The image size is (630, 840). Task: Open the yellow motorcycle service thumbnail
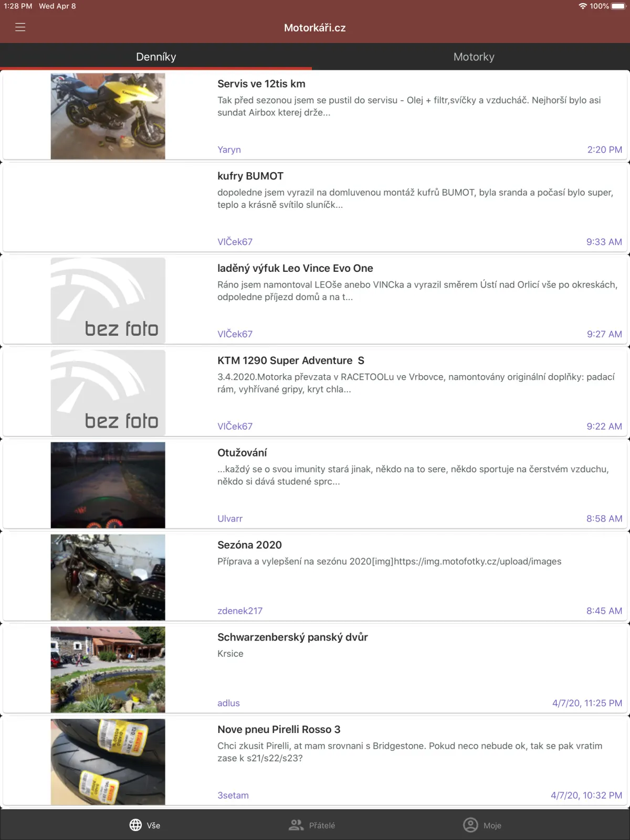point(108,116)
